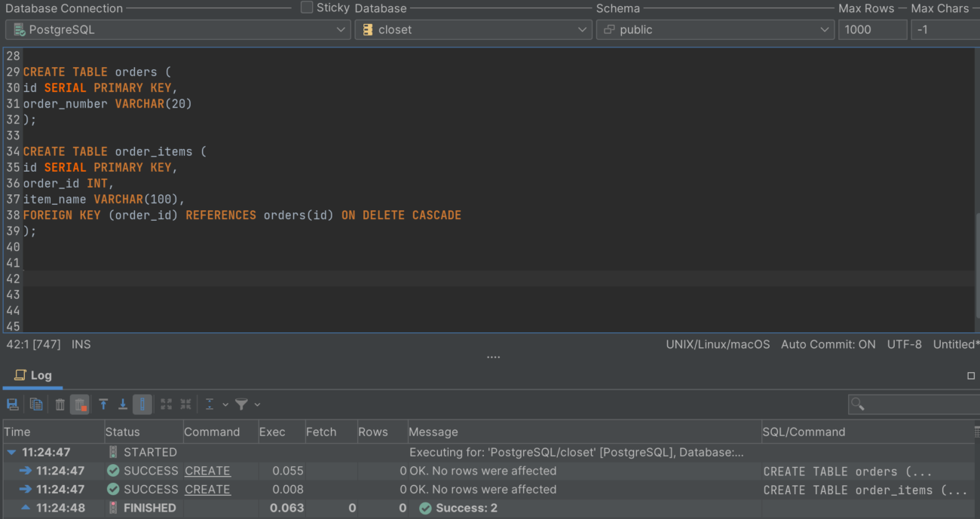Click the CREATE link for order_items
Image resolution: width=980 pixels, height=519 pixels.
(207, 489)
